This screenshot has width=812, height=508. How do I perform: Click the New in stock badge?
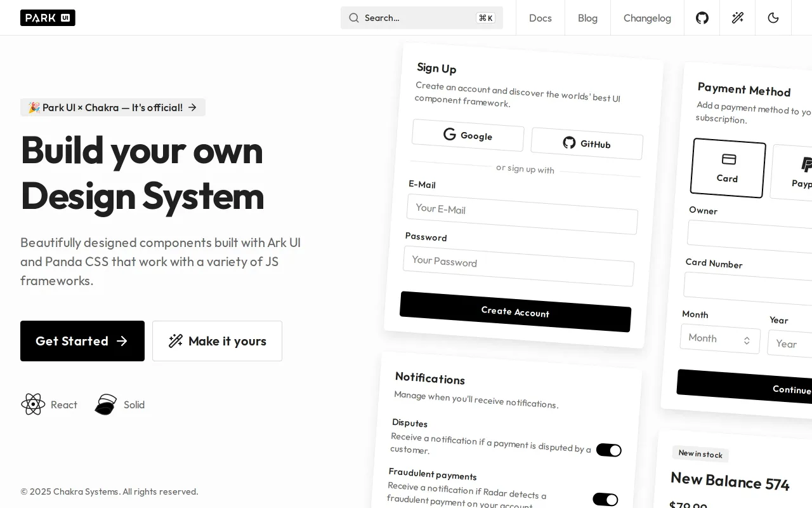700,454
